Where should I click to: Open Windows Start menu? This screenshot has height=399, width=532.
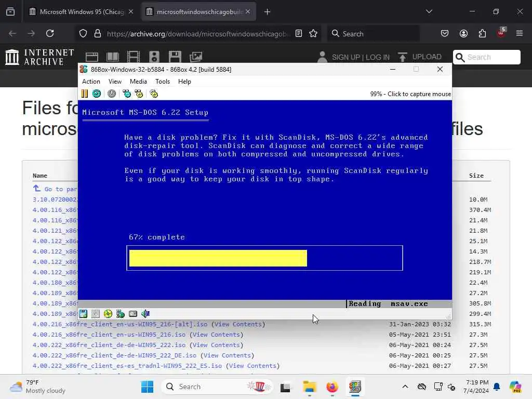(147, 387)
